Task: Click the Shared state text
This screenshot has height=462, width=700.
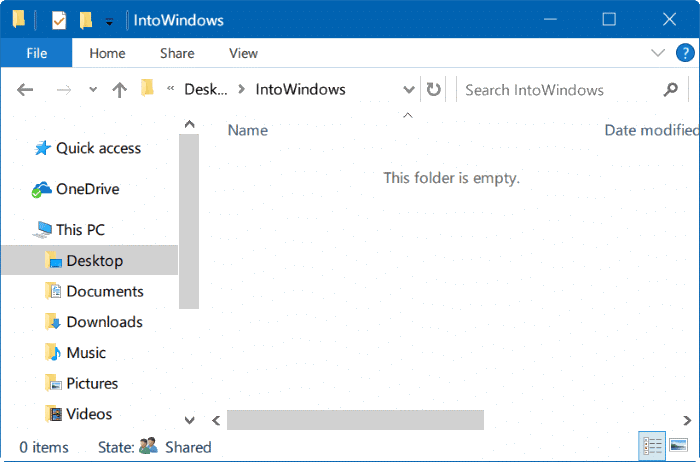Action: tap(188, 447)
